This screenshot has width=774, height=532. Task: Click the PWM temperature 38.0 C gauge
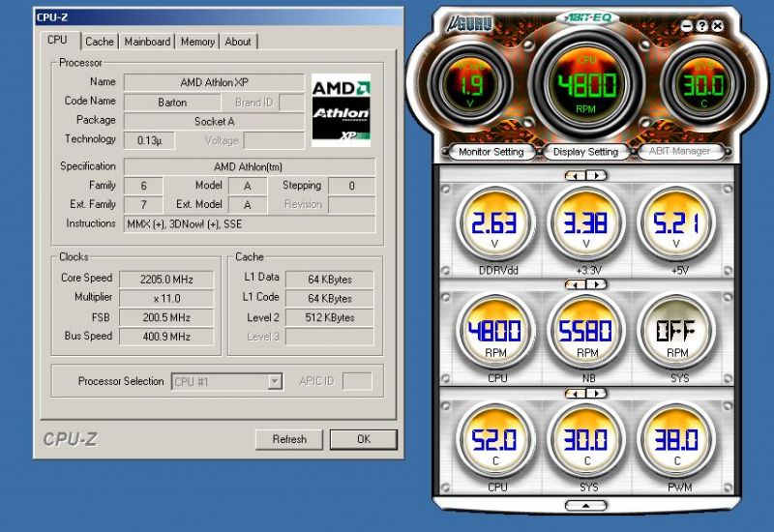tap(676, 440)
